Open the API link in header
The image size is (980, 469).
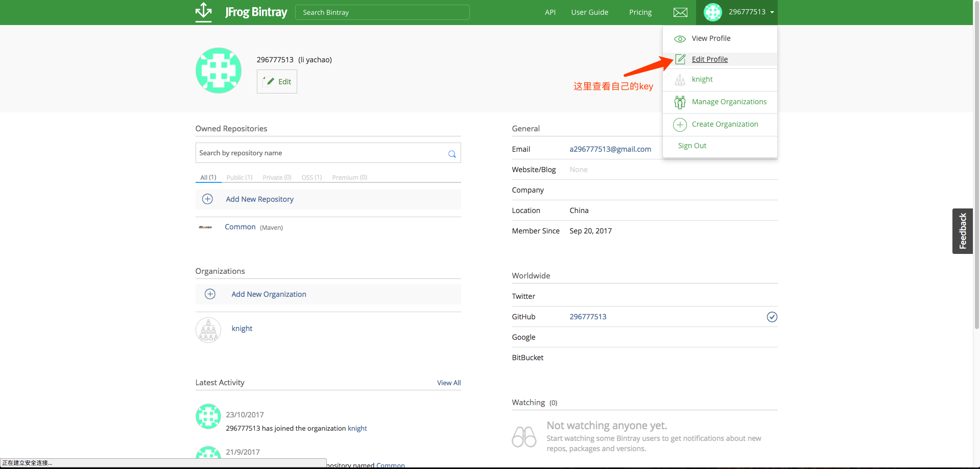[x=550, y=12]
